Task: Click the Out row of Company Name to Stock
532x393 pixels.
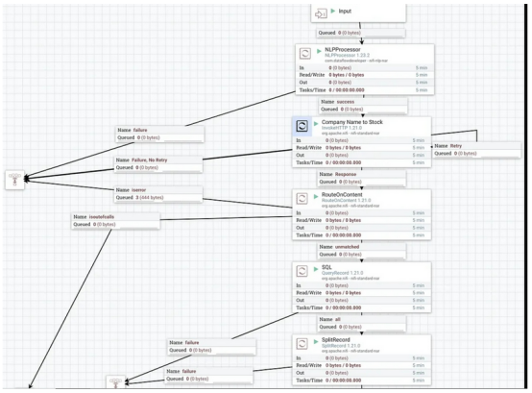Action: click(362, 156)
